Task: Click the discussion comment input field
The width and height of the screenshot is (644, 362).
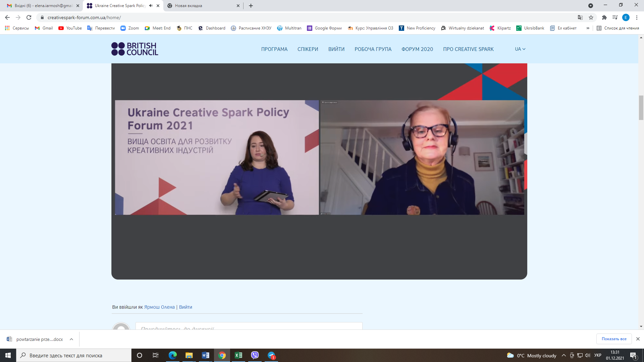Action: point(249,326)
